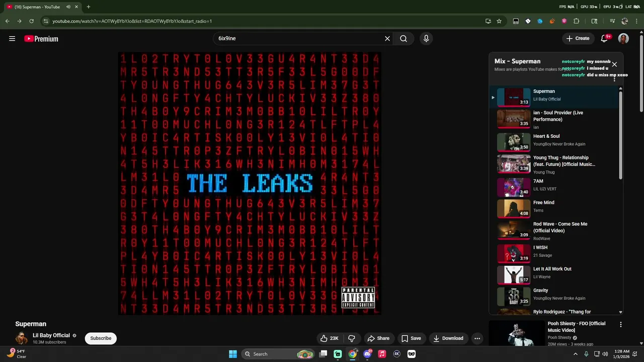Open taskbar volume control speaker
Screen dimensions: 644x362
coord(605,354)
